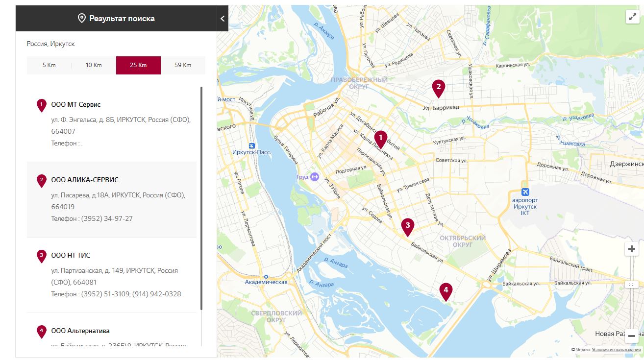Click map marker number 2

(x=438, y=88)
